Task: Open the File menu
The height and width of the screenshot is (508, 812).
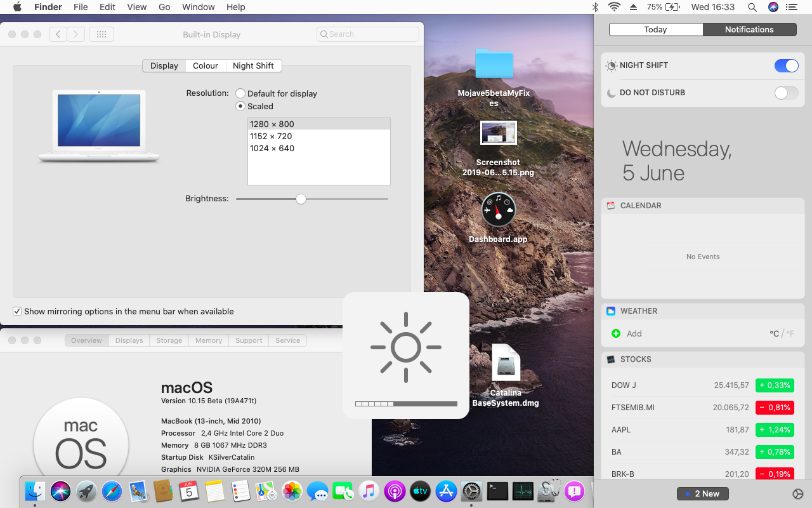Action: click(x=81, y=7)
